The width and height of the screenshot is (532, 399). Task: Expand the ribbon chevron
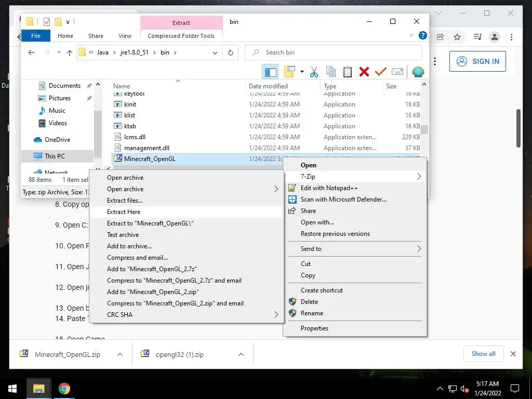[411, 35]
